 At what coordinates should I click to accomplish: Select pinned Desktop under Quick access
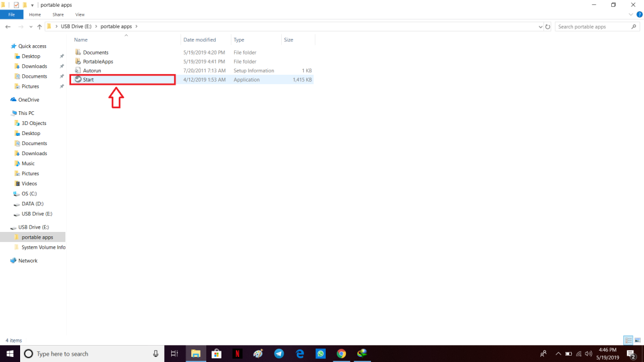(31, 56)
